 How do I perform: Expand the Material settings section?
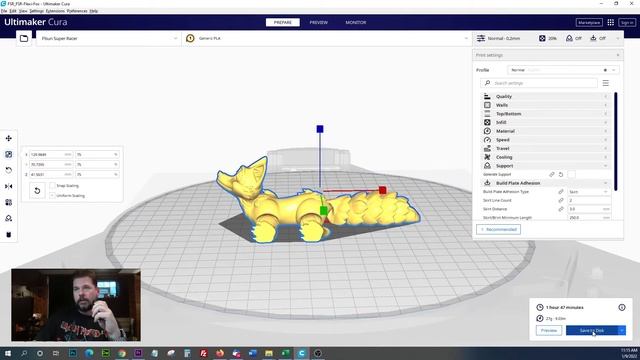click(x=546, y=131)
